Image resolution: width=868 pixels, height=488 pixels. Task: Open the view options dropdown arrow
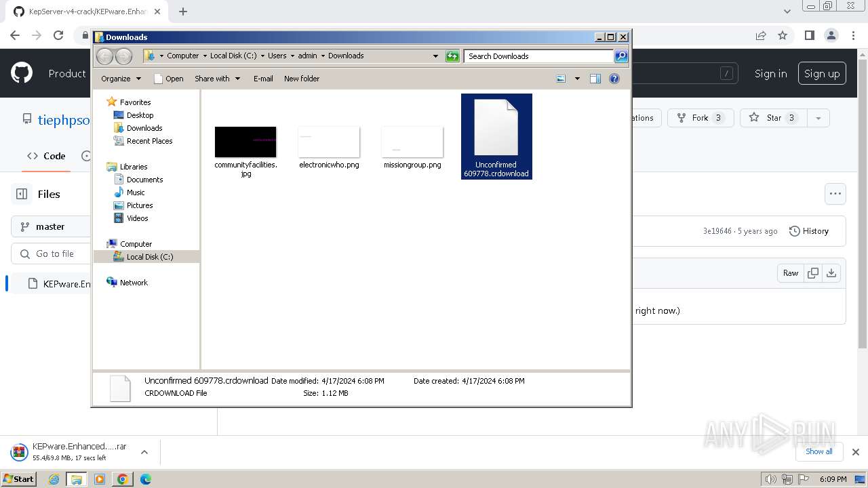click(x=577, y=79)
